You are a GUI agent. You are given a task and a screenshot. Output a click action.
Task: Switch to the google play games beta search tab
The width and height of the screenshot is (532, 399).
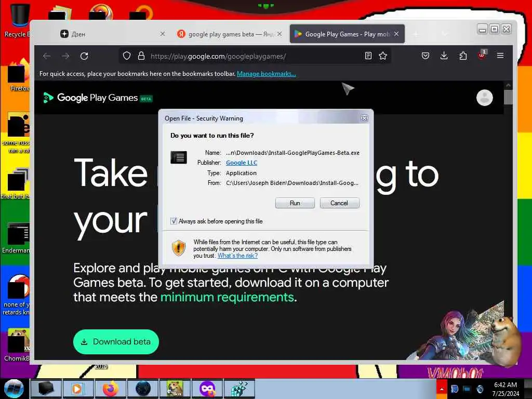(x=229, y=34)
